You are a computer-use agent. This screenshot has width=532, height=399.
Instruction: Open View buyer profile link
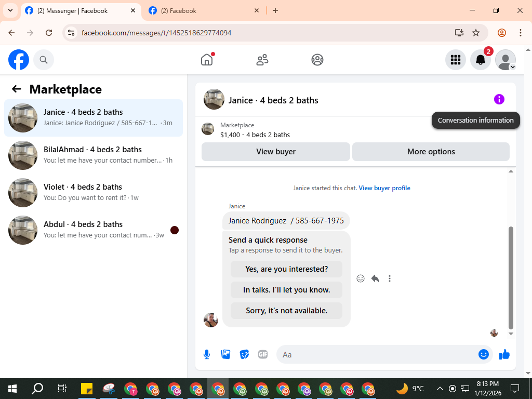384,188
